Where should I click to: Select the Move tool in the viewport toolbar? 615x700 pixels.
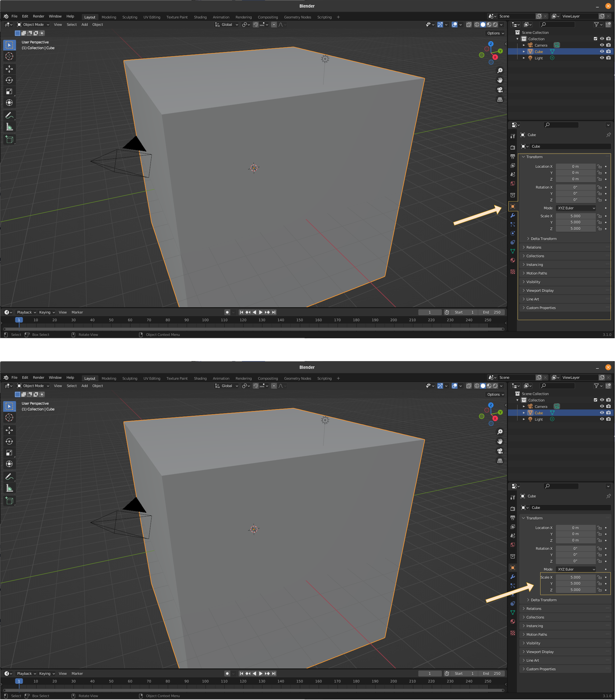coord(9,69)
